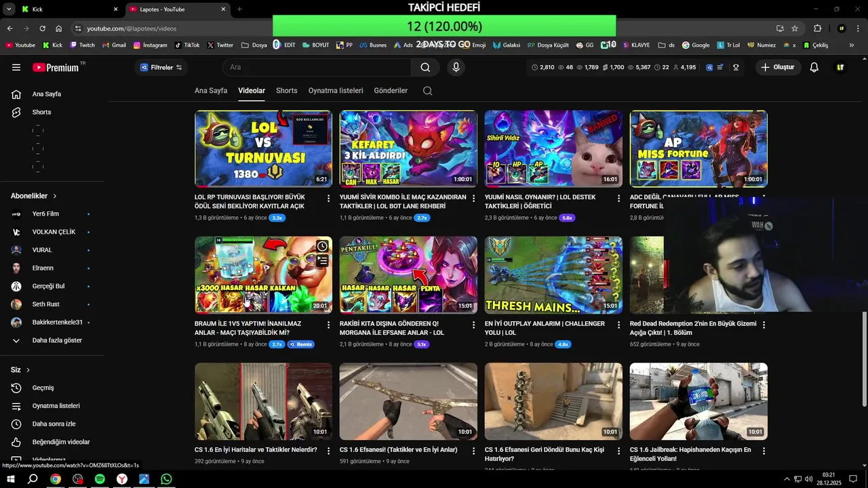Open Yandex browser from the taskbar
The height and width of the screenshot is (488, 868).
pyautogui.click(x=122, y=479)
